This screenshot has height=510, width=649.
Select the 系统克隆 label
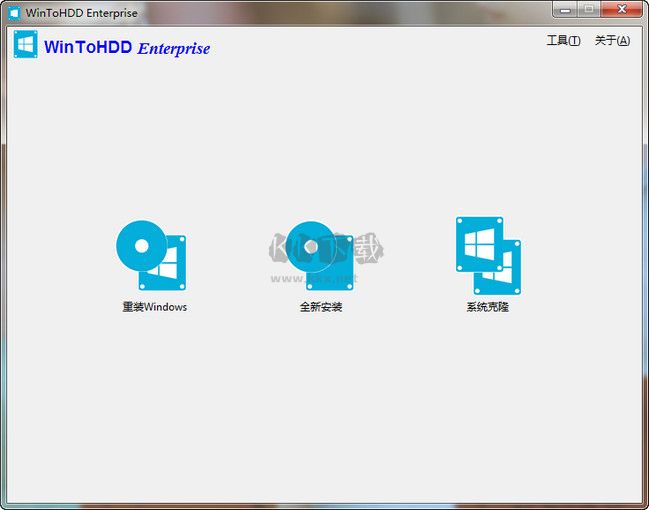488,307
